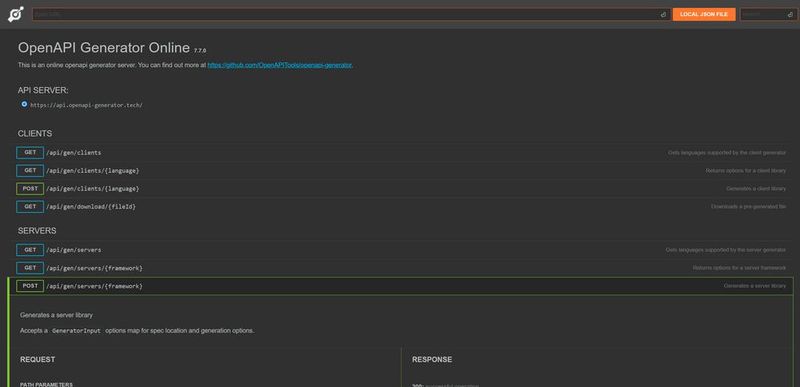
Task: Click the GET badge for /api/gen/download/{fileId}
Action: pyautogui.click(x=30, y=207)
